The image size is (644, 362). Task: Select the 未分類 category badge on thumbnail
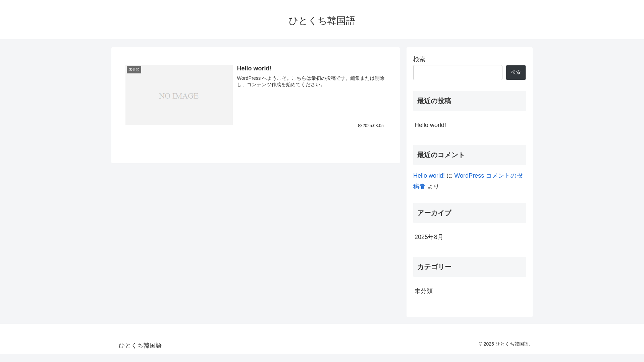point(134,70)
